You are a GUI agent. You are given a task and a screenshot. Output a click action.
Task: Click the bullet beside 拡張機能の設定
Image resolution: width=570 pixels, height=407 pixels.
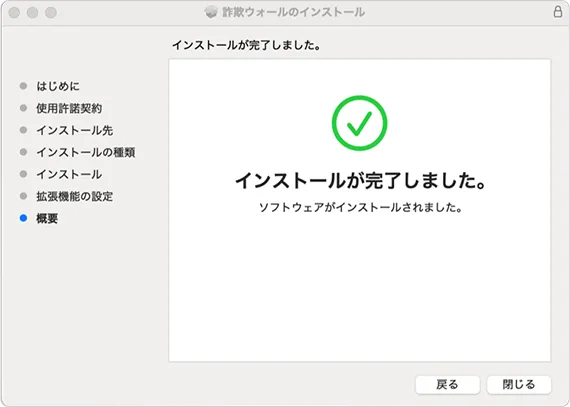tap(23, 196)
